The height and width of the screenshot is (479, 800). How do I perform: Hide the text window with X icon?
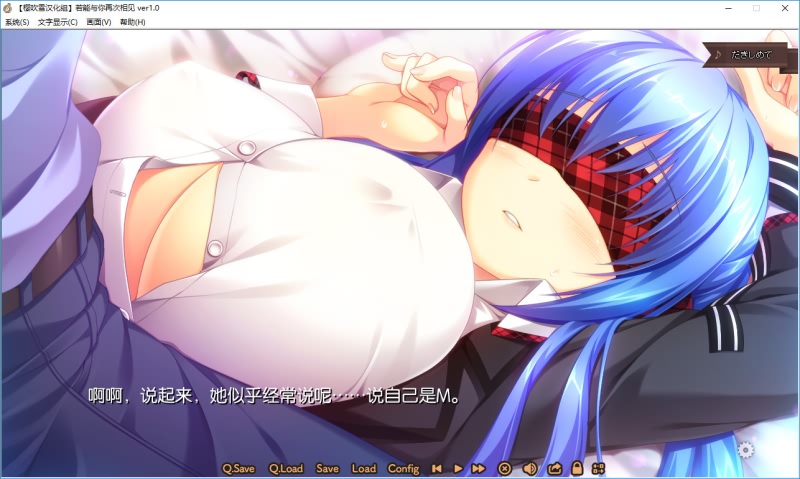point(505,468)
